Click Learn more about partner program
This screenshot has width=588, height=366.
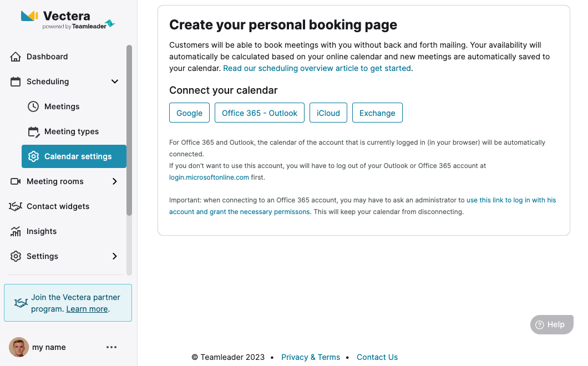point(87,309)
